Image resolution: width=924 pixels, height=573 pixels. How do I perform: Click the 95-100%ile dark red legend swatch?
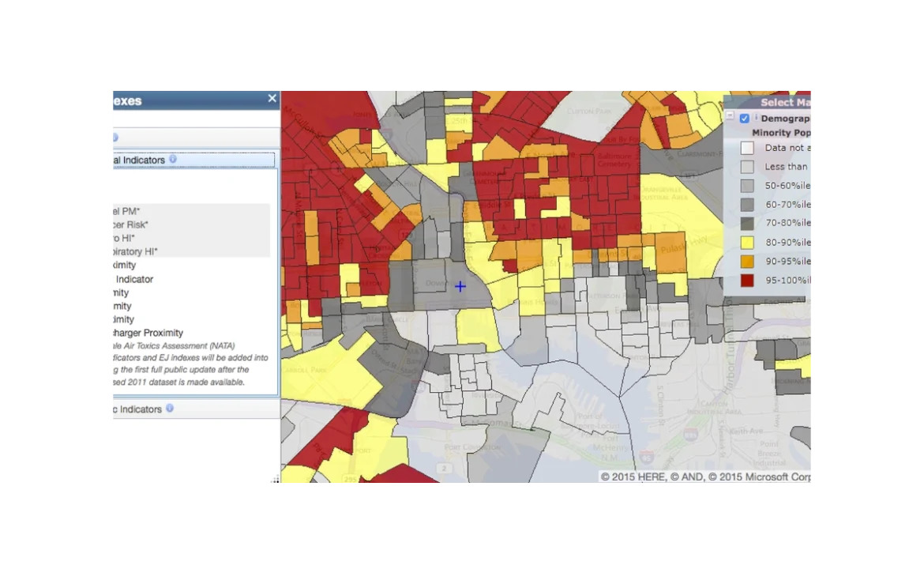[747, 281]
